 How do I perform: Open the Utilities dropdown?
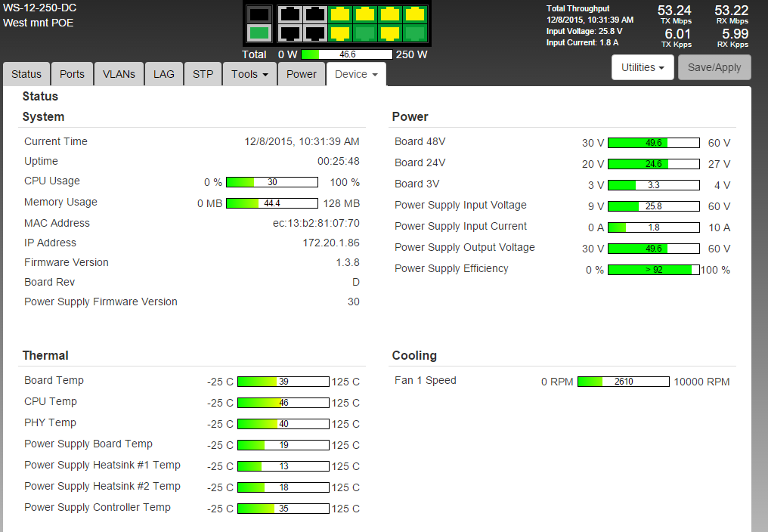642,67
